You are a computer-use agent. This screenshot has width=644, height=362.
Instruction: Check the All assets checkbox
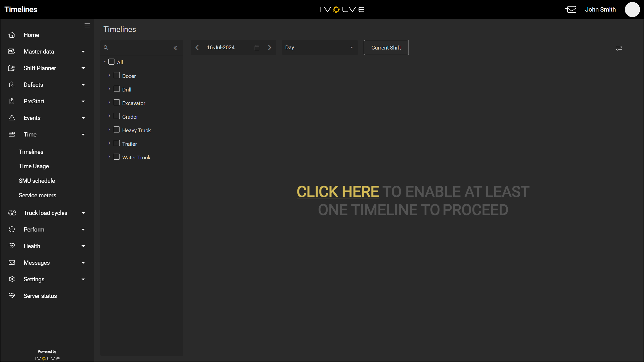pos(111,62)
